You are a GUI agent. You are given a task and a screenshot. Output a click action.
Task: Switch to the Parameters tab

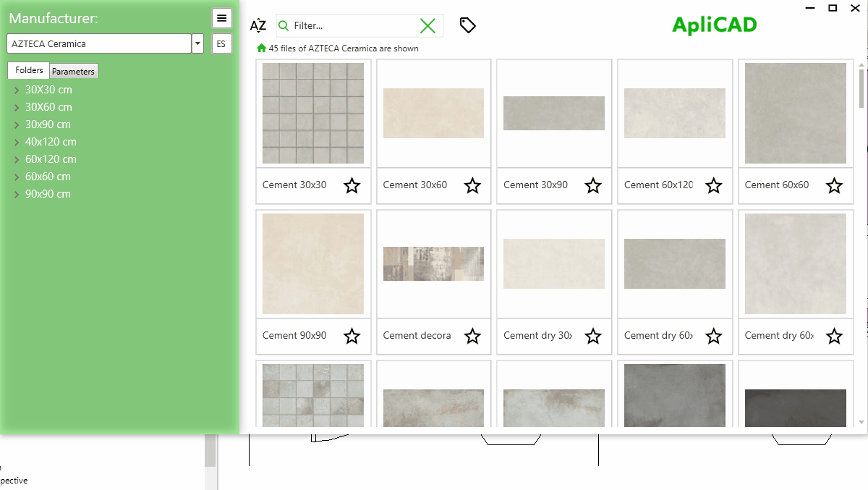click(73, 72)
